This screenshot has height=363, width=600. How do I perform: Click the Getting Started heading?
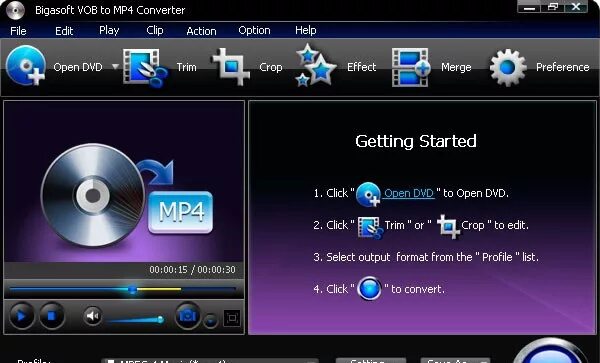(x=416, y=141)
